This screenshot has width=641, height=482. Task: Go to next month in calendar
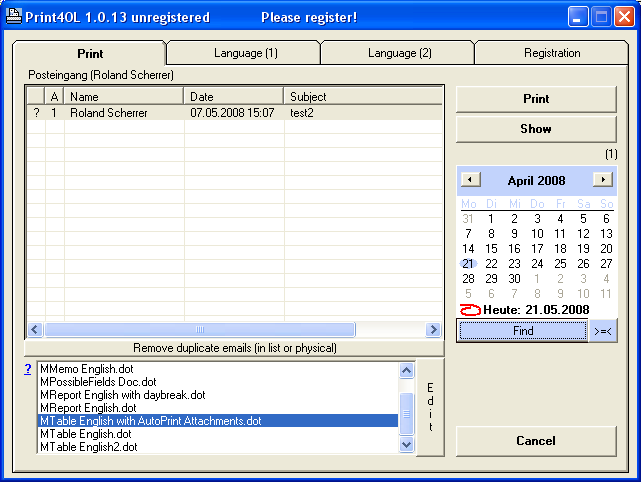603,179
